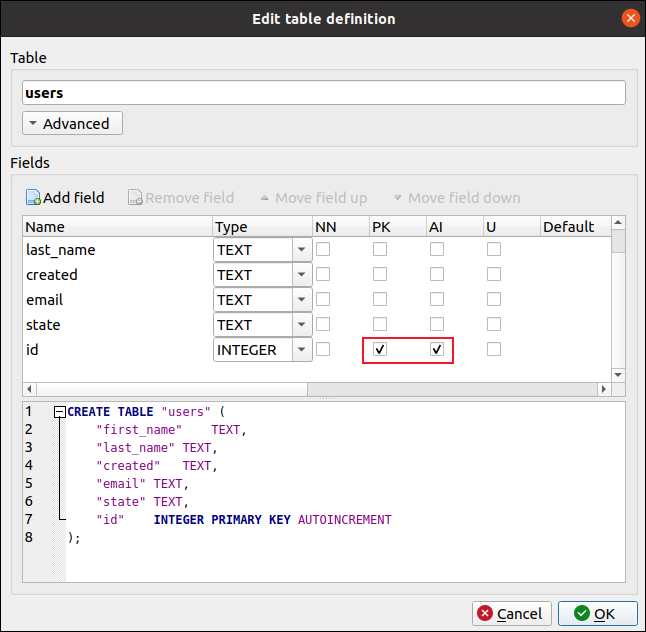Close the Edit table definition dialog
Image resolution: width=646 pixels, height=632 pixels.
[x=630, y=18]
